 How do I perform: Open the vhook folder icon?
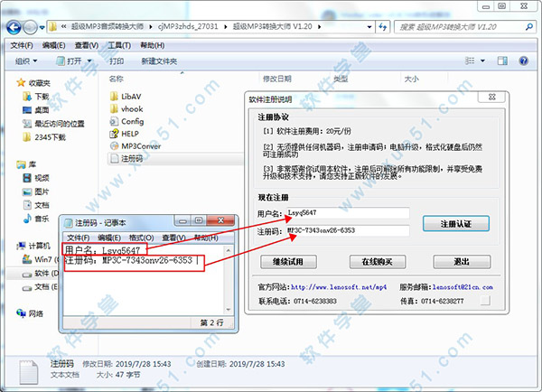(x=113, y=107)
